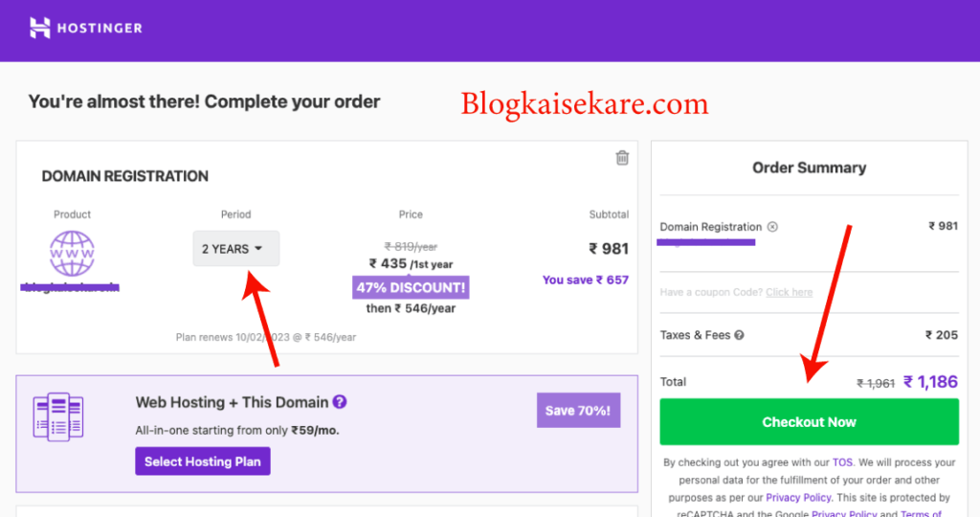Screen dimensions: 980x517
Task: Click the 47% DISCOUNT! badge
Action: (411, 287)
